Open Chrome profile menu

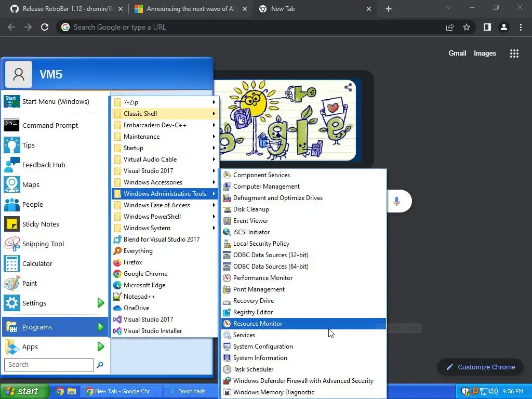[x=504, y=27]
